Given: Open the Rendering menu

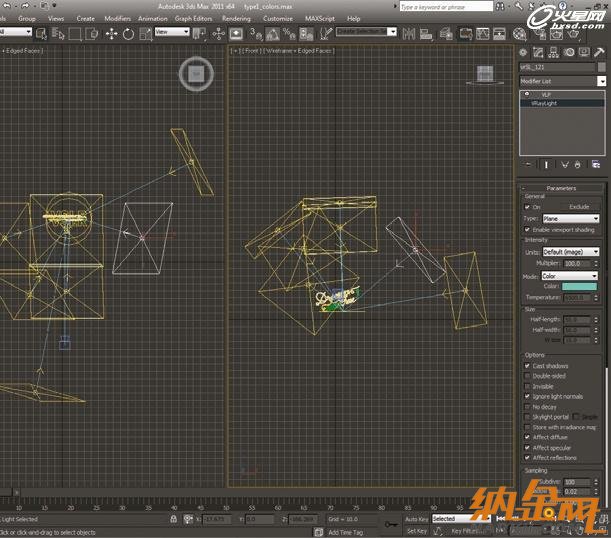Looking at the screenshot, I should (x=236, y=18).
